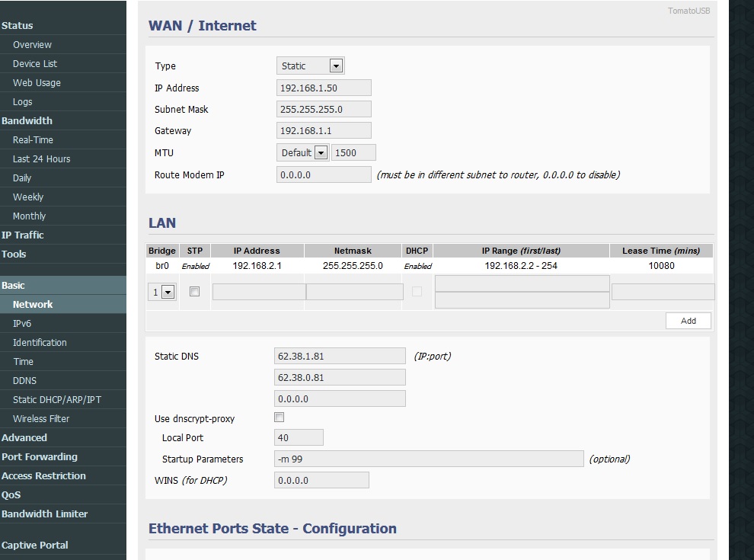754x560 pixels.
Task: Tick the STP checkbox in new bridge row
Action: pyautogui.click(x=194, y=292)
